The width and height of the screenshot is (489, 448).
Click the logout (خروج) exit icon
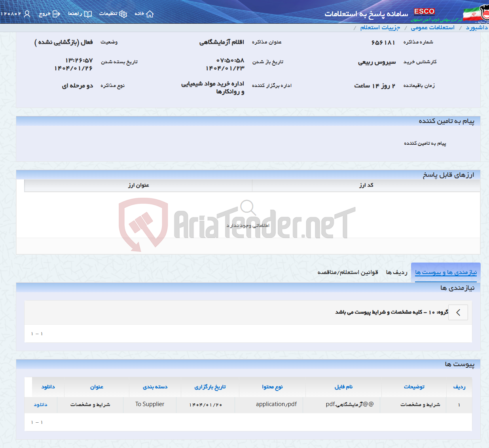click(56, 14)
